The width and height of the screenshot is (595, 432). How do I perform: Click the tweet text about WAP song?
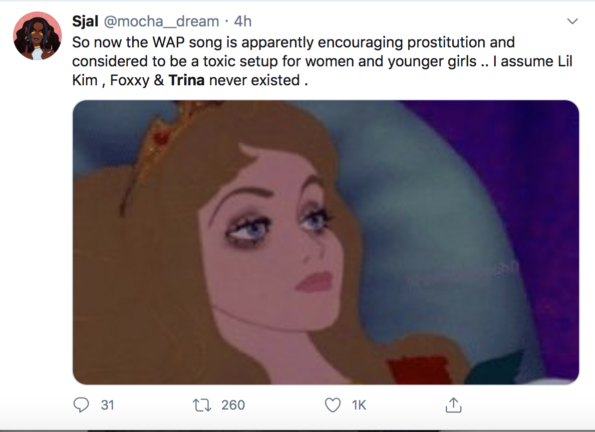pyautogui.click(x=322, y=61)
